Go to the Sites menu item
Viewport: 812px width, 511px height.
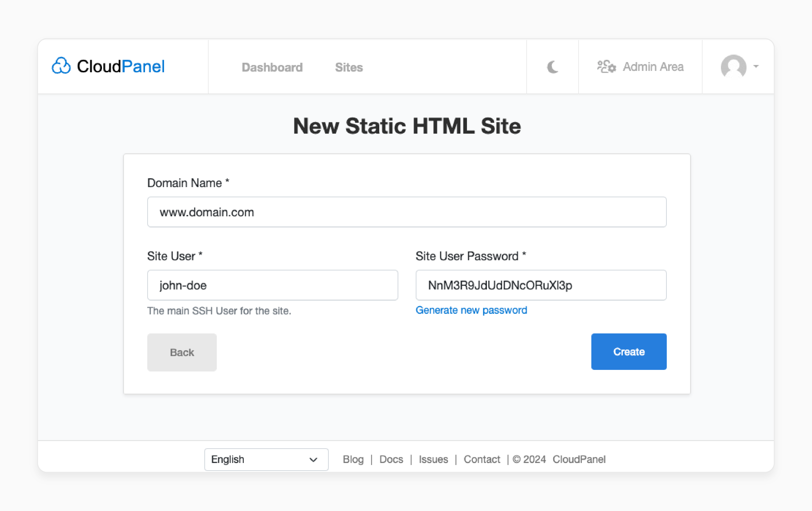click(349, 67)
